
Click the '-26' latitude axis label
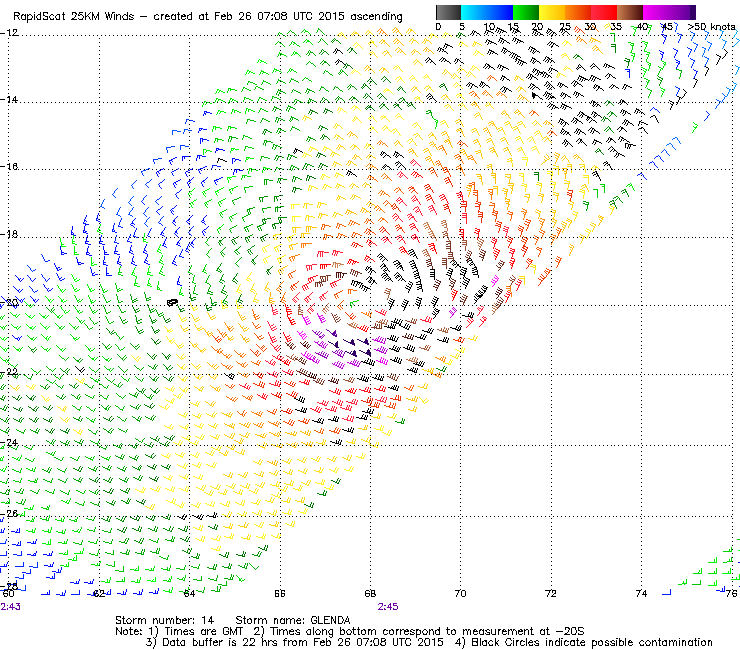point(9,513)
